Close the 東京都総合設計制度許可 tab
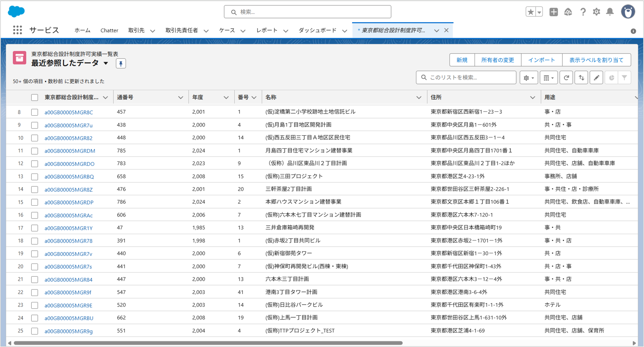 (x=446, y=31)
